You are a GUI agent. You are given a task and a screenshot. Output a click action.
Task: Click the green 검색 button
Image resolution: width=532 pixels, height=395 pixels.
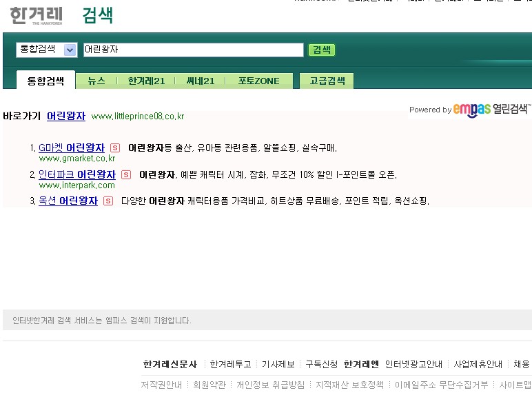[322, 50]
